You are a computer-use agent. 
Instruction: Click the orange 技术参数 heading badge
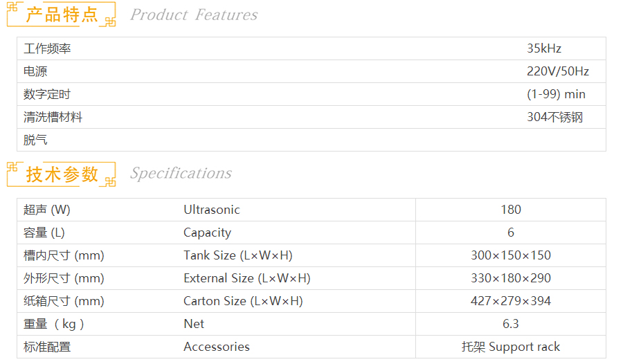[62, 174]
